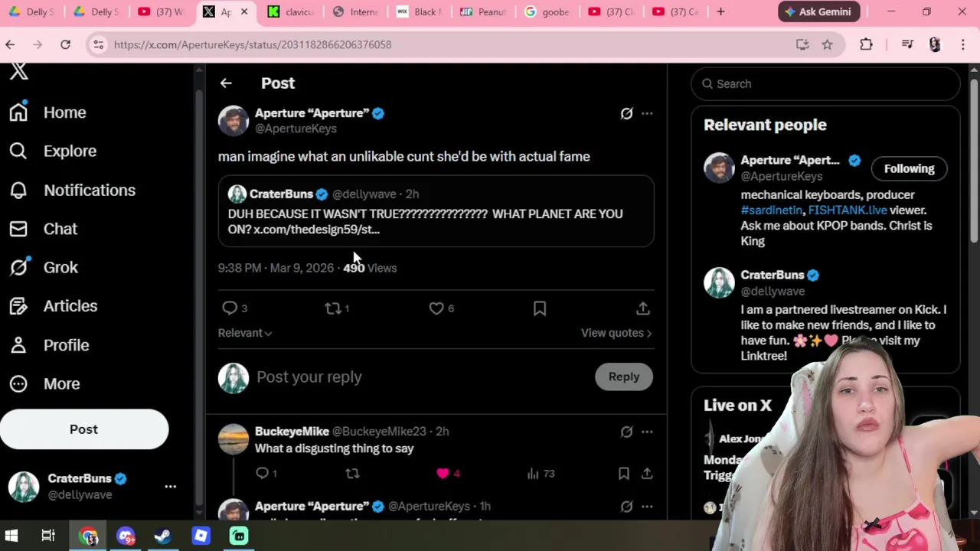
Task: Click Grok icon on Aperture's 1h reply
Action: [x=626, y=507]
